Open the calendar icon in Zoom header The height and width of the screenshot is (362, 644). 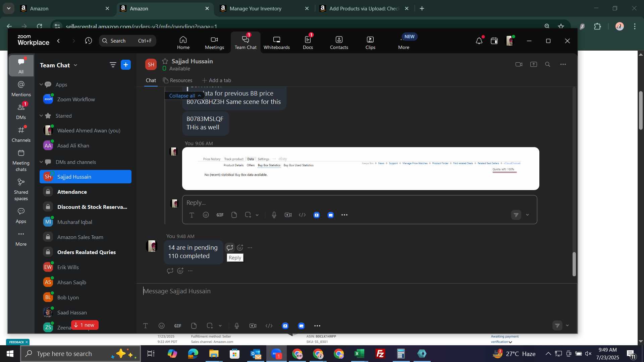pyautogui.click(x=494, y=41)
